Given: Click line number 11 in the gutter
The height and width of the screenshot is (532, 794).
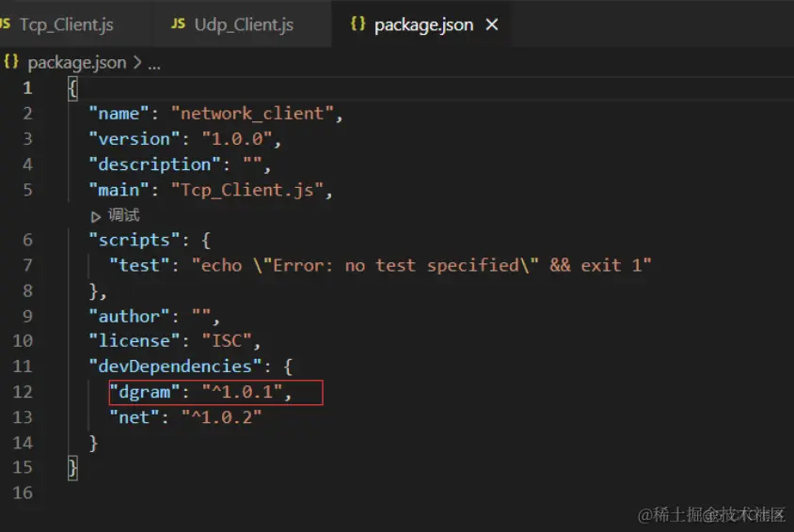Looking at the screenshot, I should point(23,367).
